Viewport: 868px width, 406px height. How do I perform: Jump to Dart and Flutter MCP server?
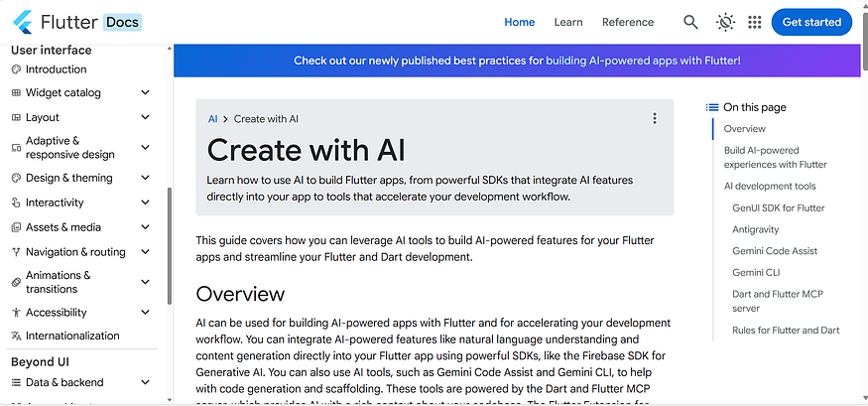coord(778,302)
